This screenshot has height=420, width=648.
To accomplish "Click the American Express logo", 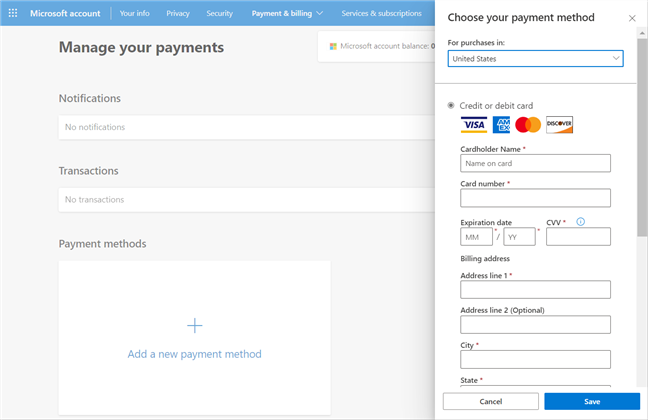I will pyautogui.click(x=501, y=124).
